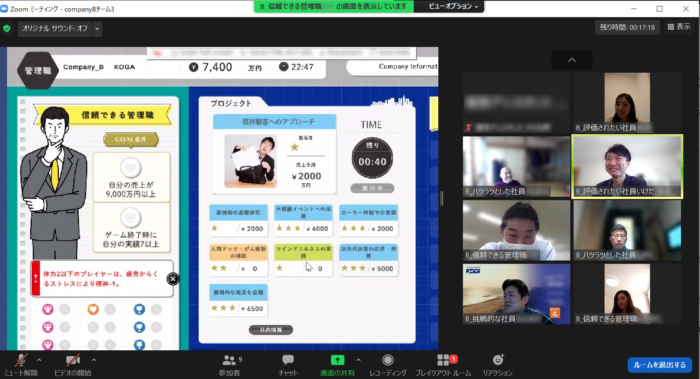Open the reactions emoji icon
Viewport: 700px width, 379px height.
tap(498, 360)
